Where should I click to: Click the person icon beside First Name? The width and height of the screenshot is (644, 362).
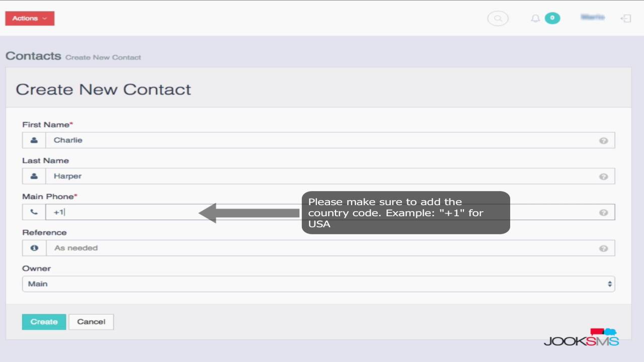coord(34,140)
